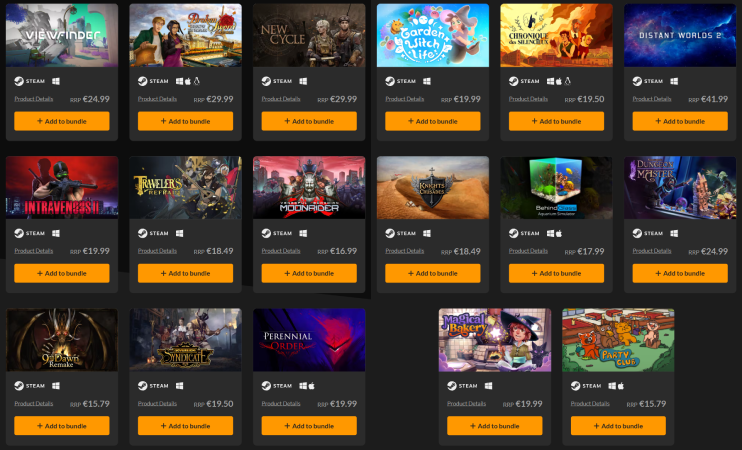Click the Apple icon on the Behind Glass card
Screen dimensions: 742x450
pos(559,233)
